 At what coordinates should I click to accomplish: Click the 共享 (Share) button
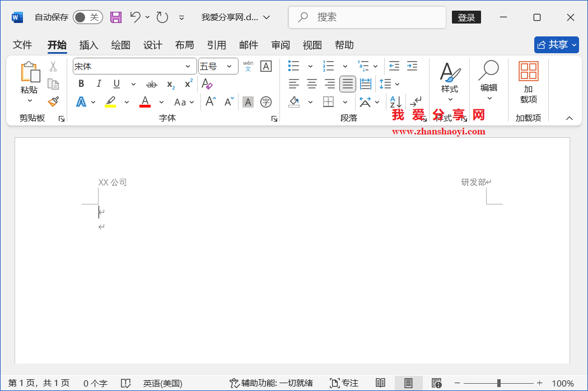[557, 45]
